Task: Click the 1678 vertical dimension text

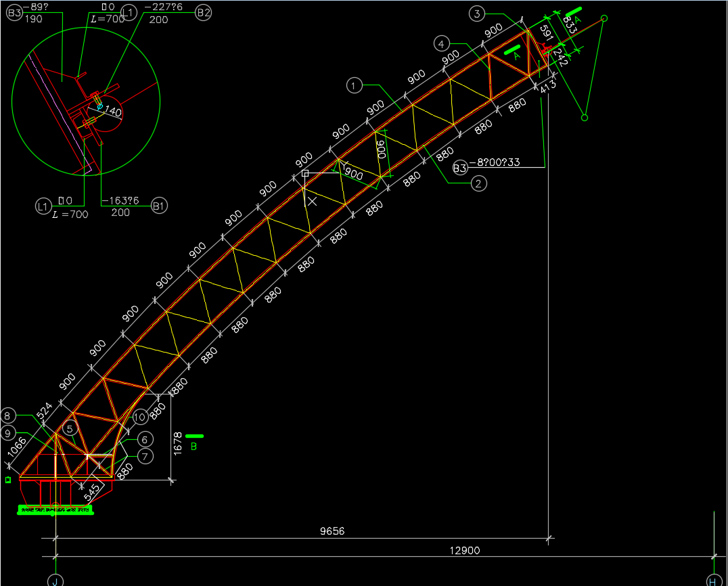Action: click(178, 443)
